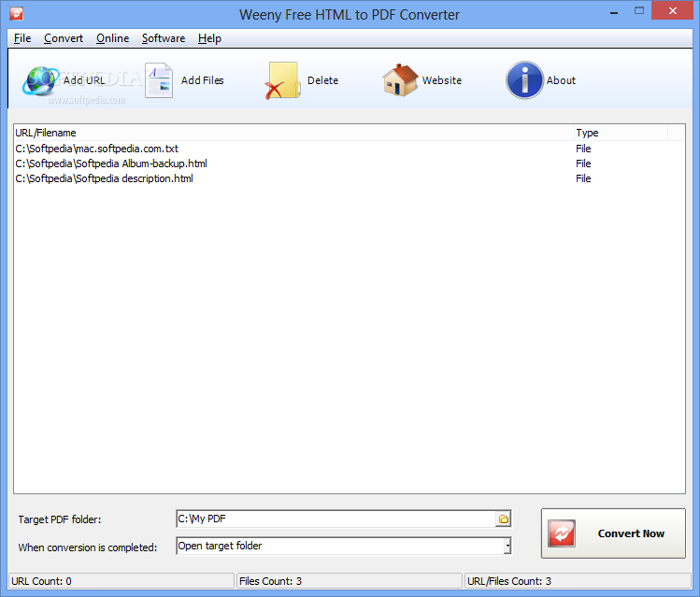Click the 'Target PDF folder:' label
This screenshot has width=700, height=597.
[x=60, y=519]
